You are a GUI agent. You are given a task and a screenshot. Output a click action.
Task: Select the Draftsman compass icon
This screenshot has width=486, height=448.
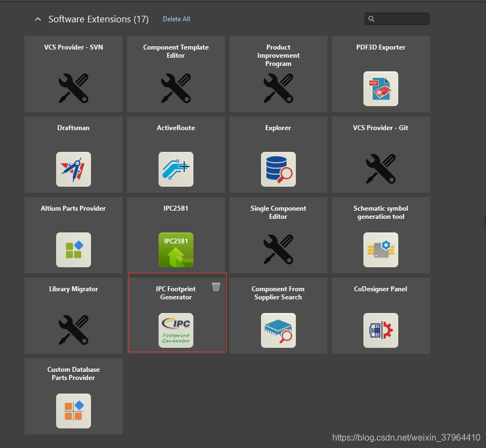pyautogui.click(x=74, y=169)
